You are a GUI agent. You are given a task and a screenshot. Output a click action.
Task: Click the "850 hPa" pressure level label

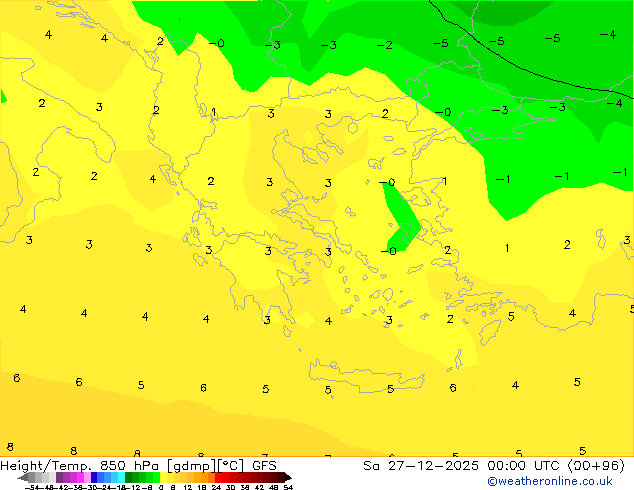(129, 466)
